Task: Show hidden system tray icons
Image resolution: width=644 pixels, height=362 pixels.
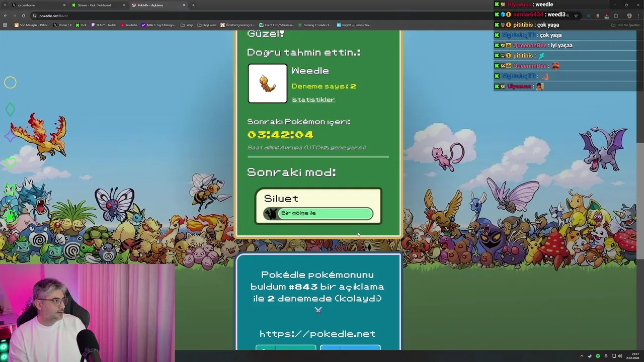Action: (582, 356)
